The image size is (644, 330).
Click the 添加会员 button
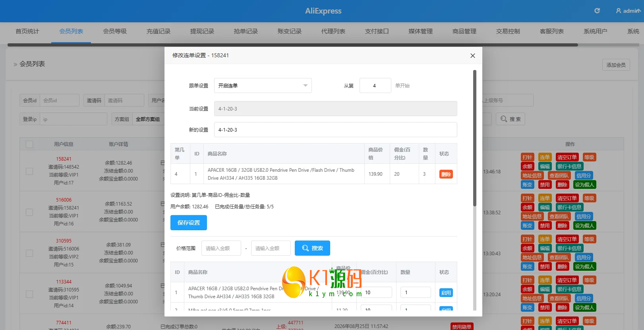(x=616, y=65)
